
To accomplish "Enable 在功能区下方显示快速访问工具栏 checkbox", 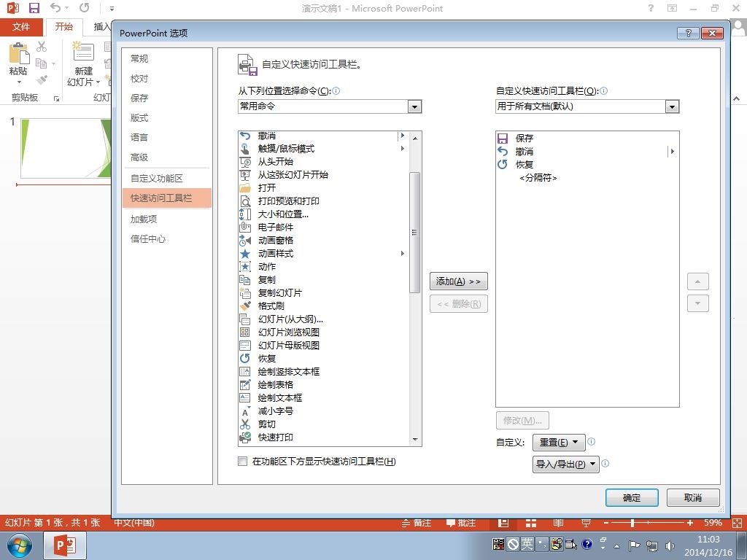I will (242, 461).
